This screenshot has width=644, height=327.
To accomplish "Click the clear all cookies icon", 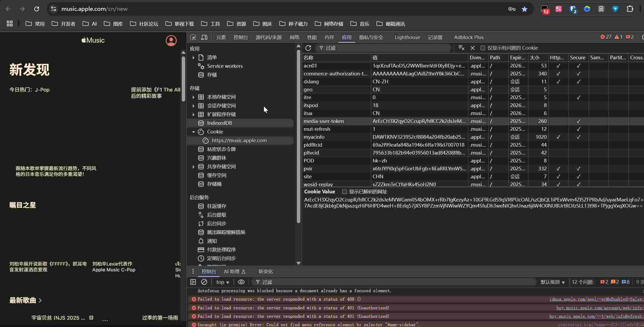I will click(x=461, y=48).
